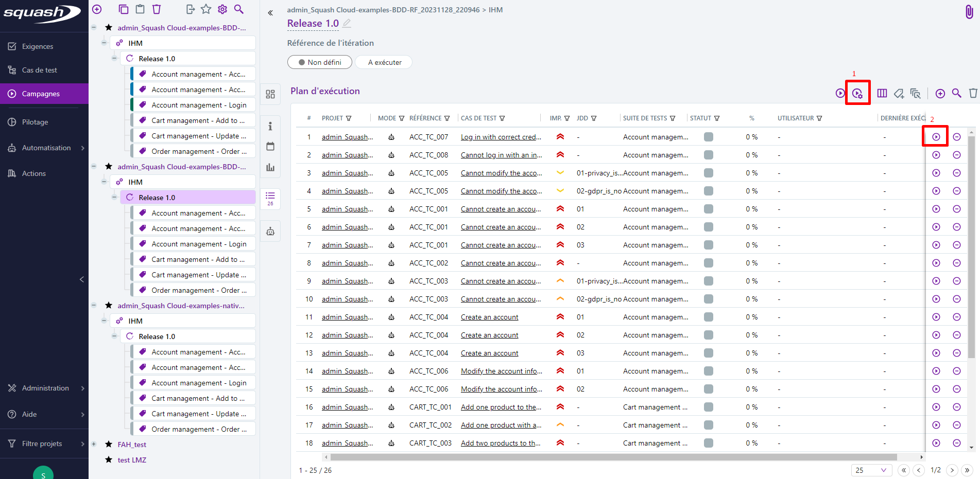This screenshot has height=479, width=980.
Task: Filter the MODE column
Action: tap(402, 118)
